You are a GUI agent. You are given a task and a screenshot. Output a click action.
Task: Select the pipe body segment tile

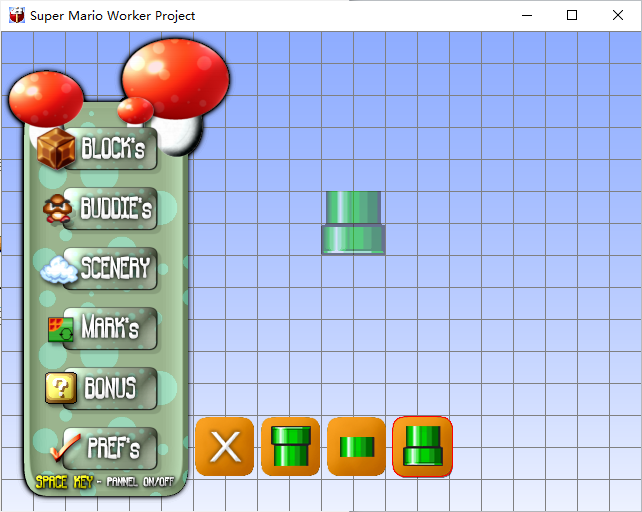[x=357, y=446]
